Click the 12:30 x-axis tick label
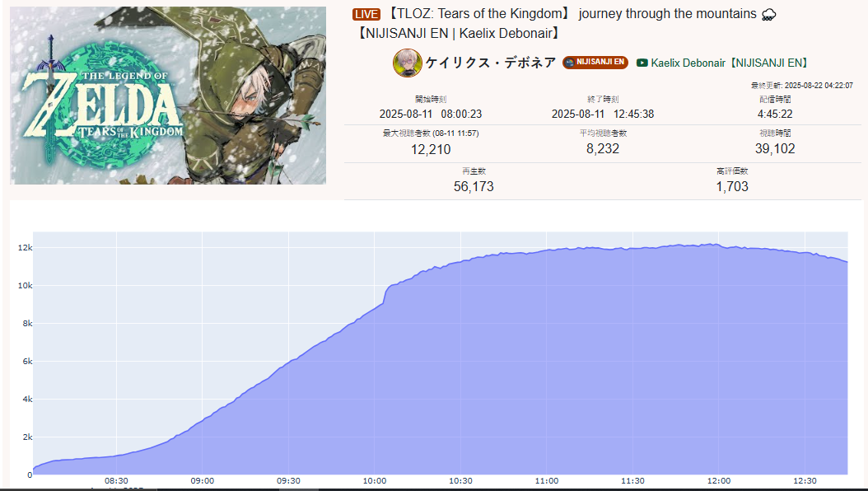This screenshot has height=491, width=868. (805, 481)
